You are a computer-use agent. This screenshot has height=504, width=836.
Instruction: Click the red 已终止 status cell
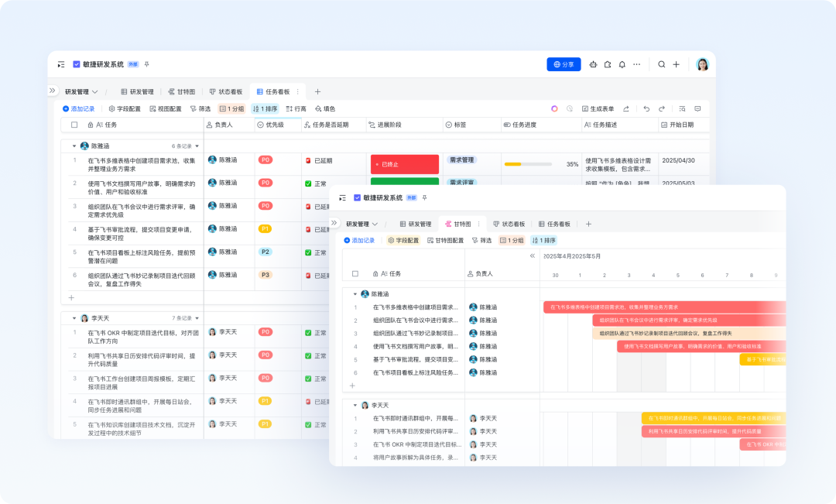tap(405, 164)
